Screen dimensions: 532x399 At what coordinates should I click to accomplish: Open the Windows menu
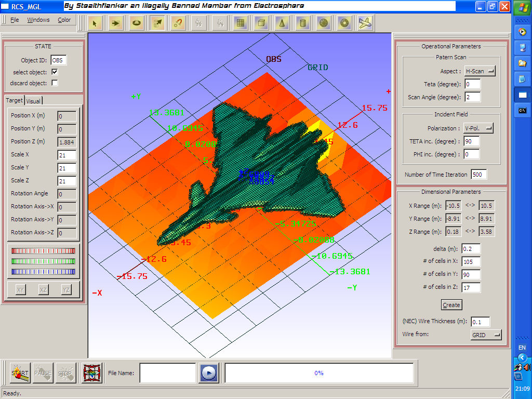[38, 20]
